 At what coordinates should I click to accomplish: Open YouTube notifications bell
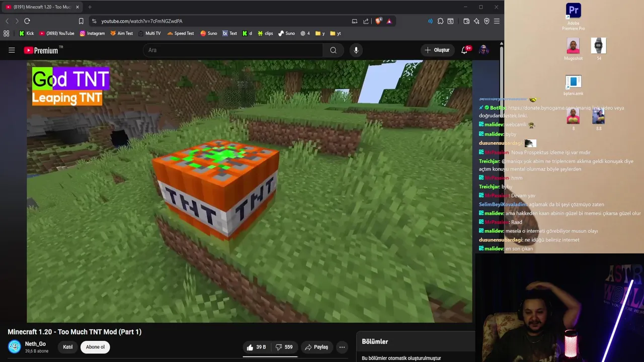pos(464,50)
